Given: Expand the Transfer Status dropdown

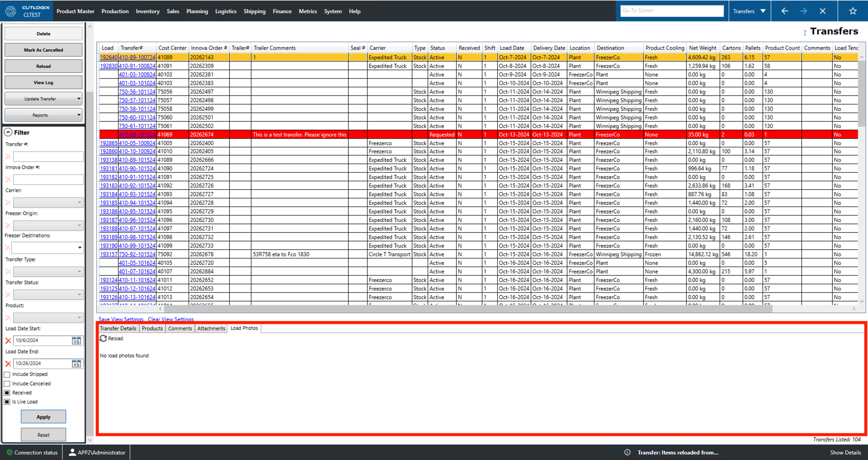Looking at the screenshot, I should coord(80,294).
